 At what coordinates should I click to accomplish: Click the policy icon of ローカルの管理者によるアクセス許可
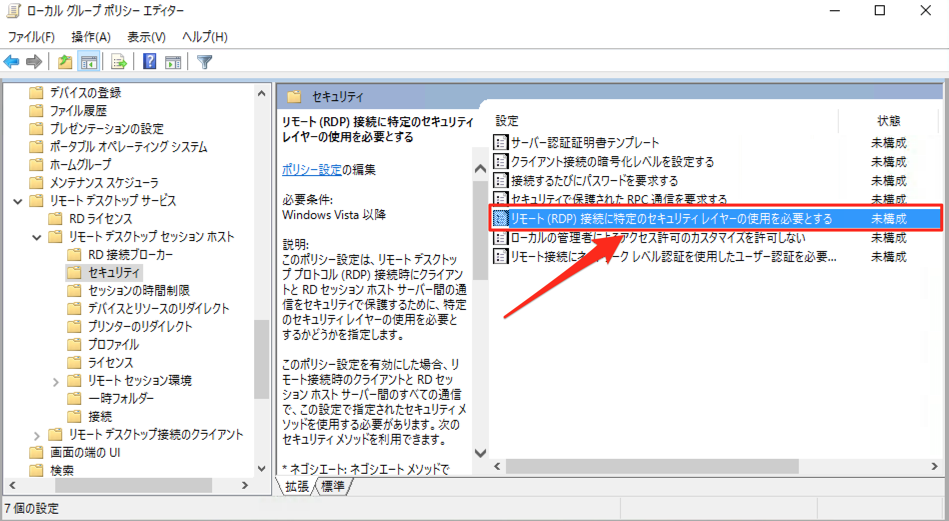click(x=501, y=237)
